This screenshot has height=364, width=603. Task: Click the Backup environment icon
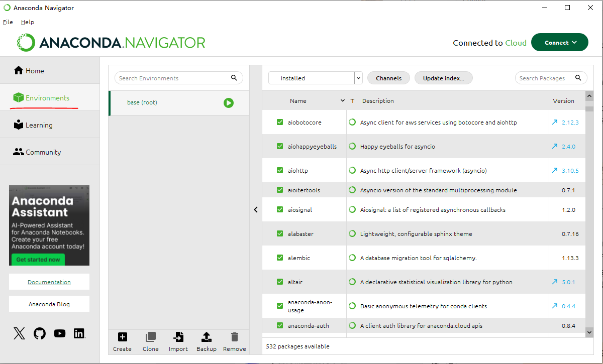click(206, 337)
